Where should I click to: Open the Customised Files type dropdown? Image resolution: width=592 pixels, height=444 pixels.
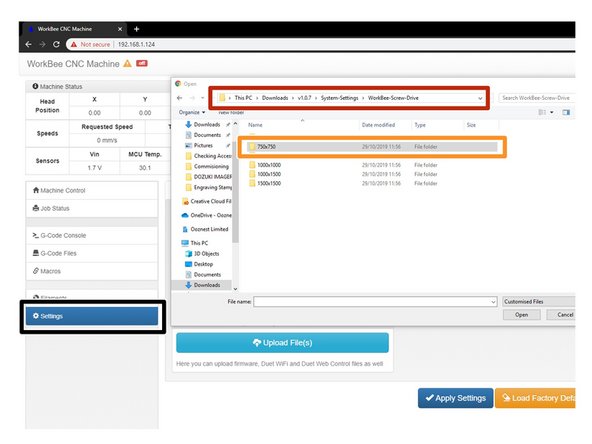pyautogui.click(x=539, y=302)
